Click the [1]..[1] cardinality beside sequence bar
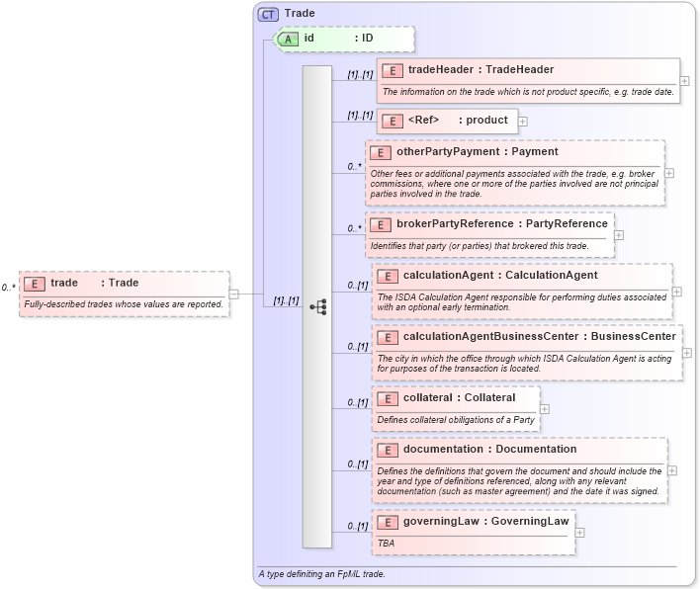 pyautogui.click(x=286, y=300)
